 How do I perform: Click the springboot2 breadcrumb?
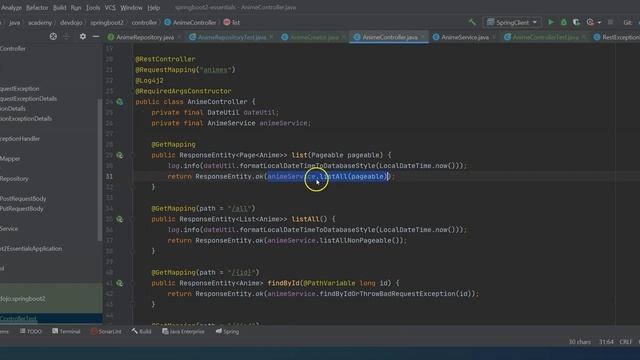(x=107, y=22)
